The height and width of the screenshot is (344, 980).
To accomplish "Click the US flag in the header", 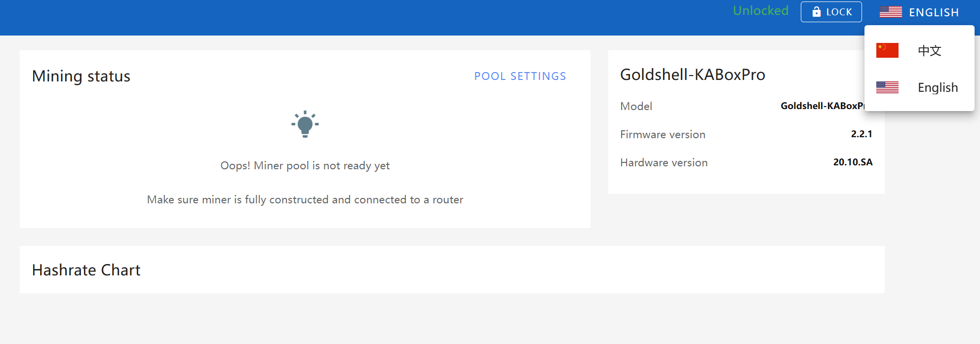I will coord(891,12).
